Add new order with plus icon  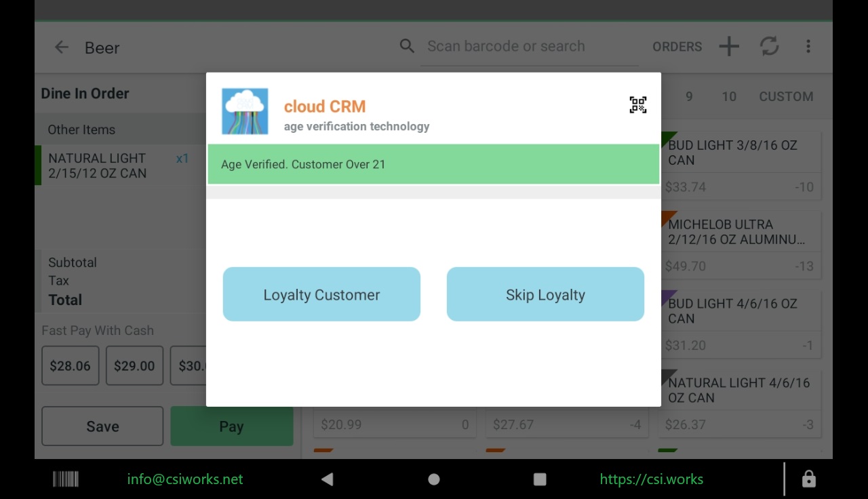pos(729,46)
